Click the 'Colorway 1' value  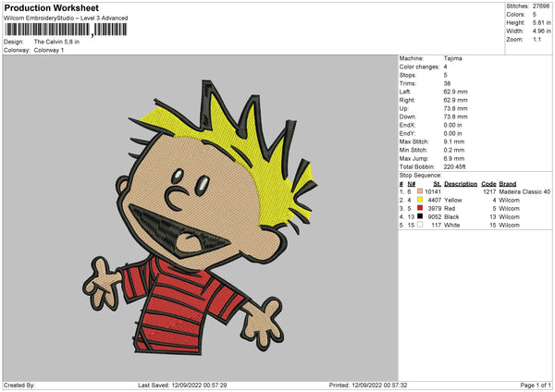pos(49,50)
